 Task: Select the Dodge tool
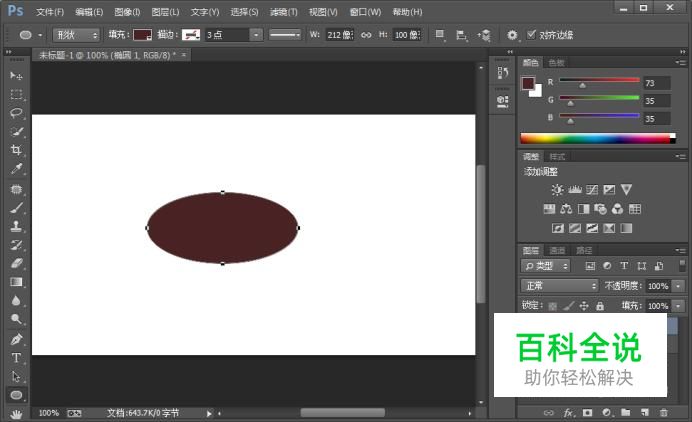coord(16,319)
